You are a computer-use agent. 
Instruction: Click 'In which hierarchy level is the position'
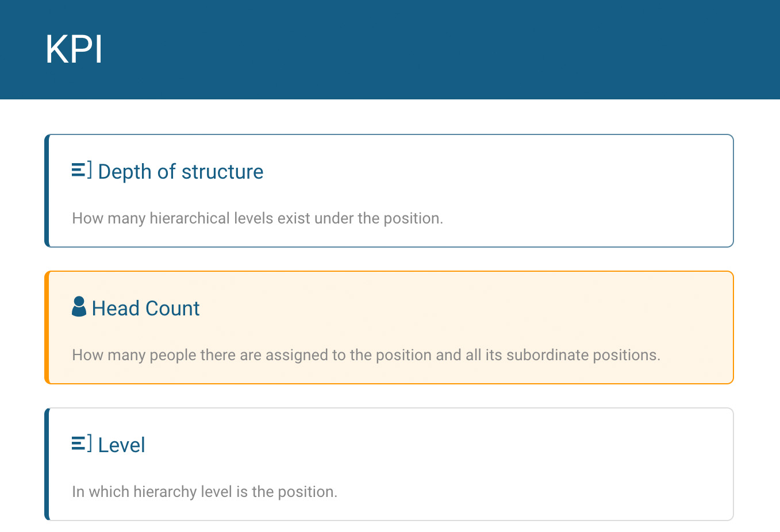click(x=205, y=492)
